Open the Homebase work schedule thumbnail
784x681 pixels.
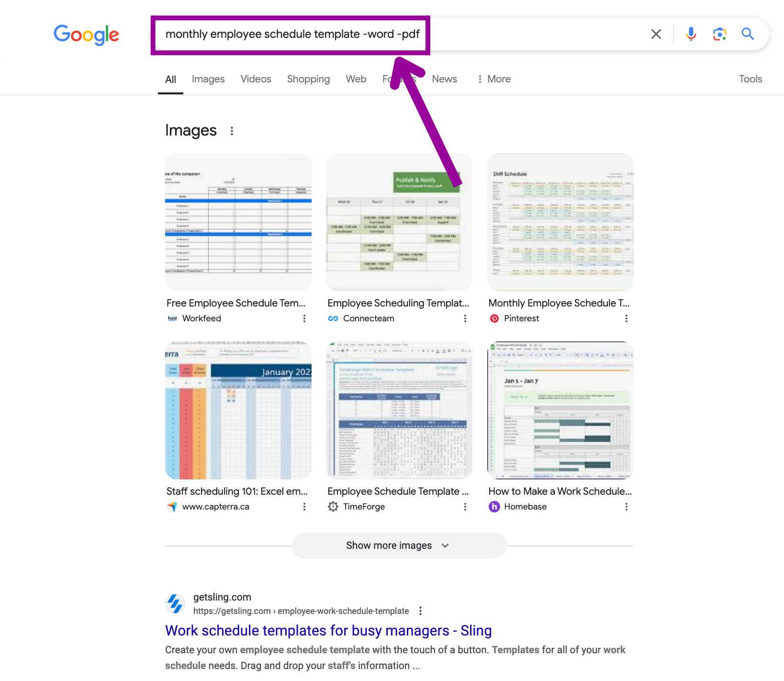560,410
